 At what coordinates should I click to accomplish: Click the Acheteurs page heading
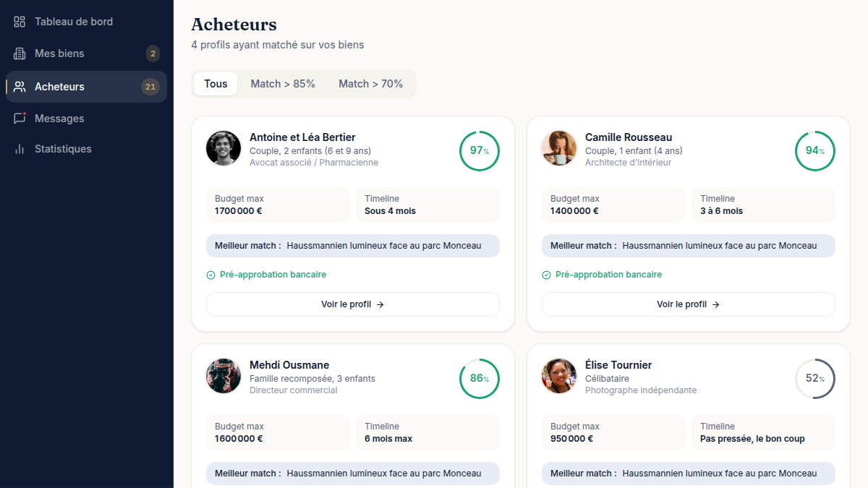pyautogui.click(x=234, y=25)
